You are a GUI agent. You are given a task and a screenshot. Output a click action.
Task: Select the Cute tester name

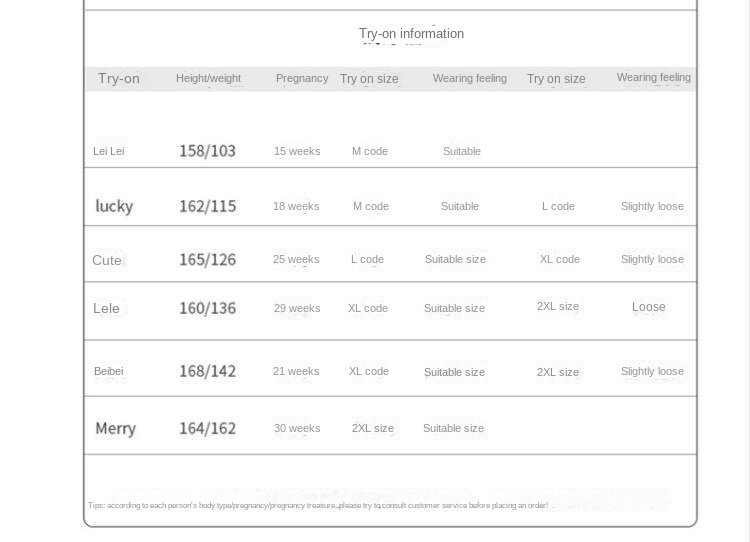107,260
